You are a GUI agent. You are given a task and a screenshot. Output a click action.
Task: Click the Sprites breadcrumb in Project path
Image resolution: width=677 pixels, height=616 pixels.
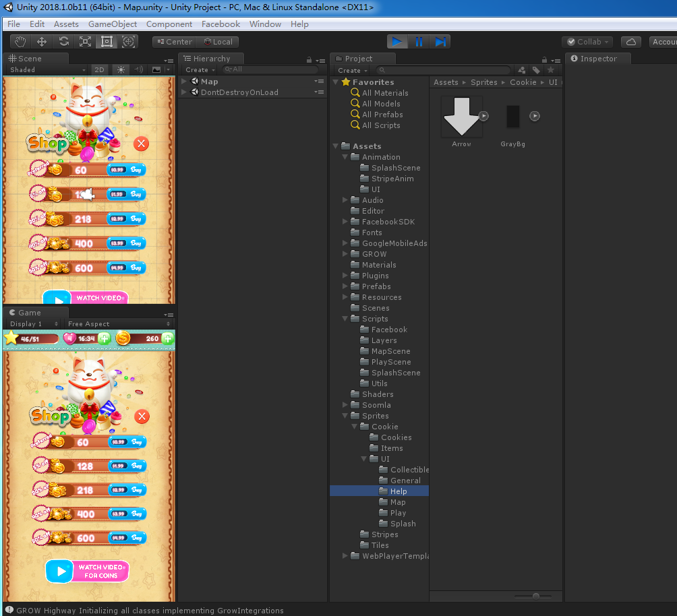(x=483, y=82)
